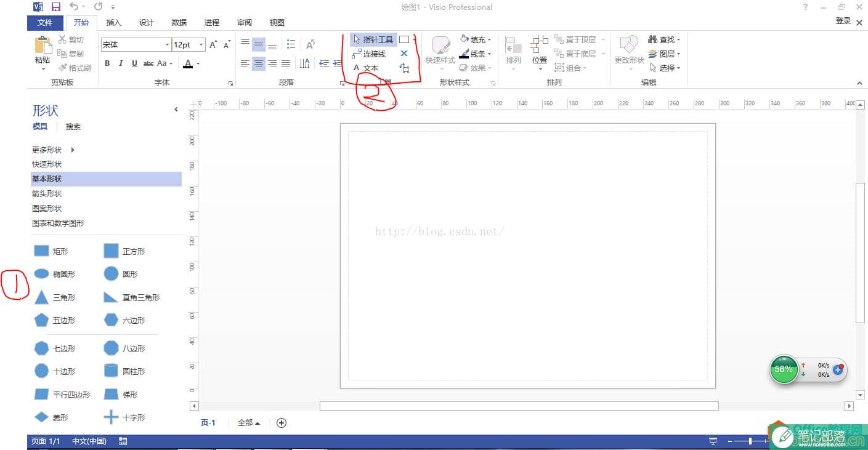Open the font color dropdown arrow
Viewport: 868px width, 450px height.
[x=198, y=63]
